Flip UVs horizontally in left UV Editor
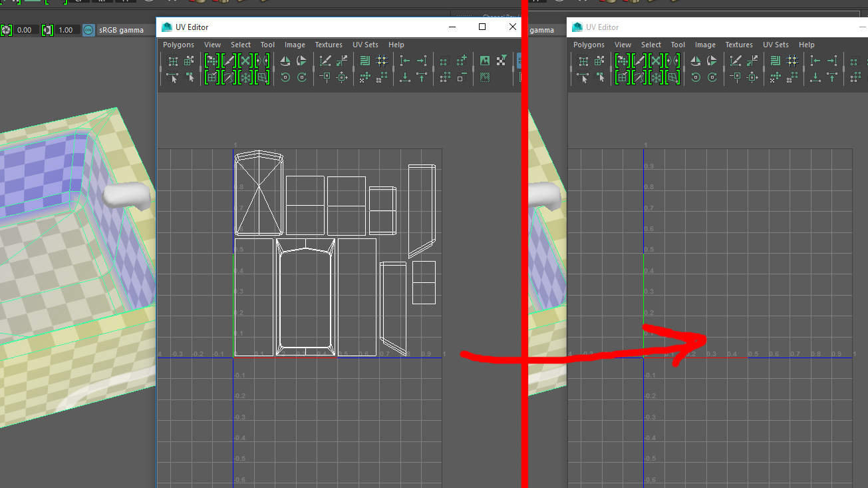868x488 pixels. click(x=285, y=61)
